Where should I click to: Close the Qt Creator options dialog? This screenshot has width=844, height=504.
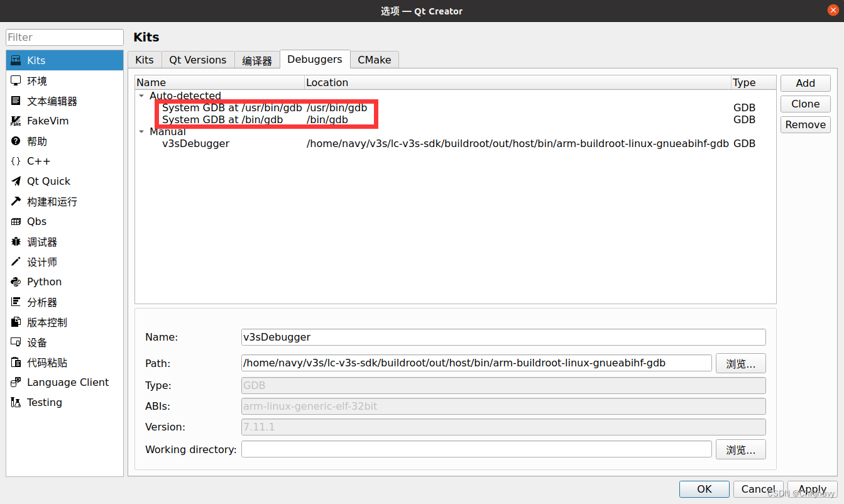click(833, 10)
